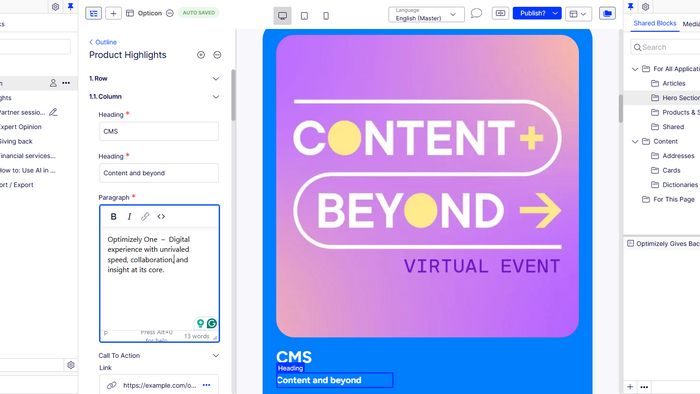
Task: Collapse the Content folder
Action: pos(635,141)
